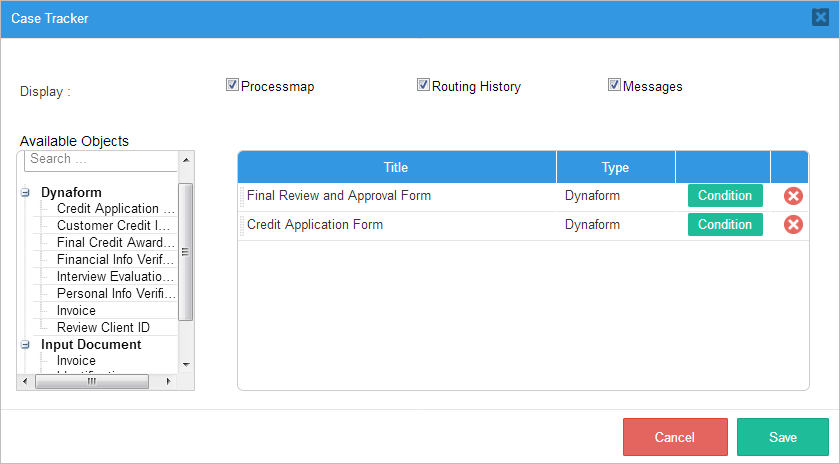Open Condition for Final Review and Approval Form
The height and width of the screenshot is (464, 840).
pos(725,196)
